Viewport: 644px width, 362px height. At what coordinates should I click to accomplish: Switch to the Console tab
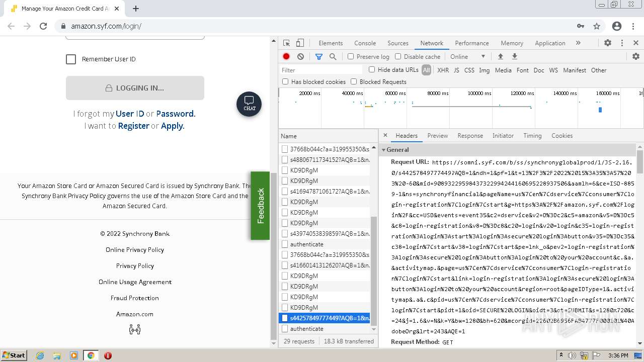click(x=365, y=43)
